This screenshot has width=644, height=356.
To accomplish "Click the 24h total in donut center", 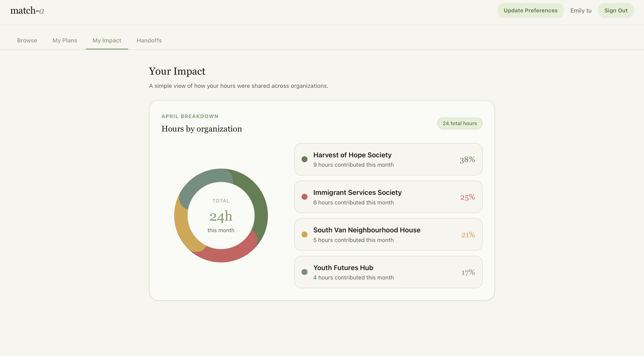I will pyautogui.click(x=221, y=216).
